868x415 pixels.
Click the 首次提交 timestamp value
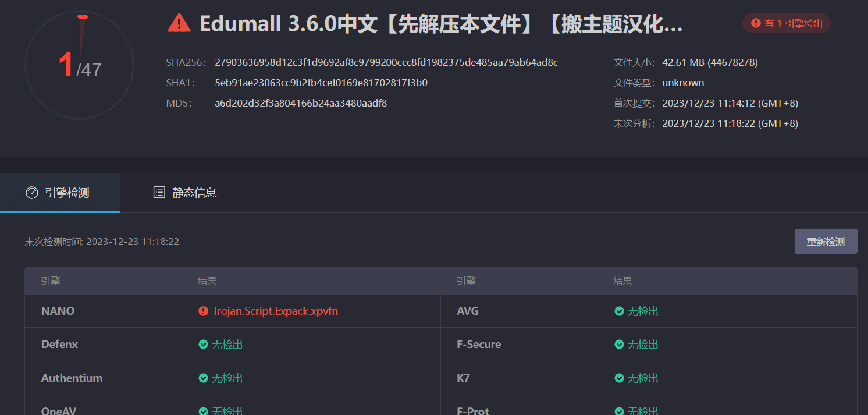[x=730, y=103]
